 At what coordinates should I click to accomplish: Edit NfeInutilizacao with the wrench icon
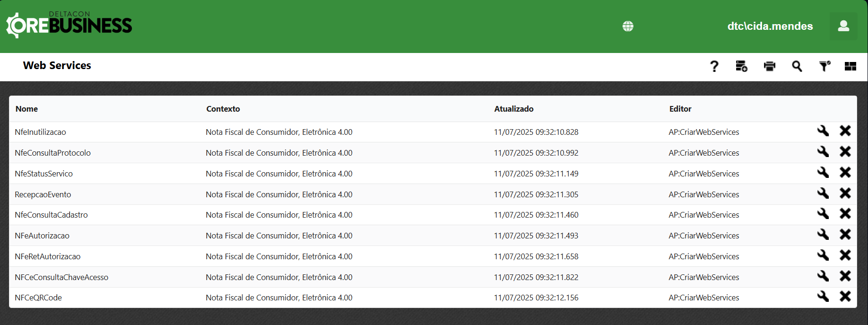click(823, 131)
